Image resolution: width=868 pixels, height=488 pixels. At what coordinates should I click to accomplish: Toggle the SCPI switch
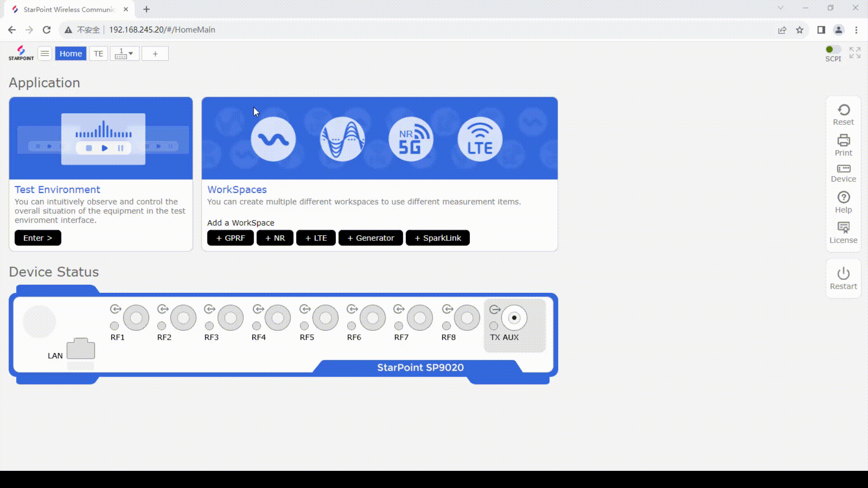[833, 50]
